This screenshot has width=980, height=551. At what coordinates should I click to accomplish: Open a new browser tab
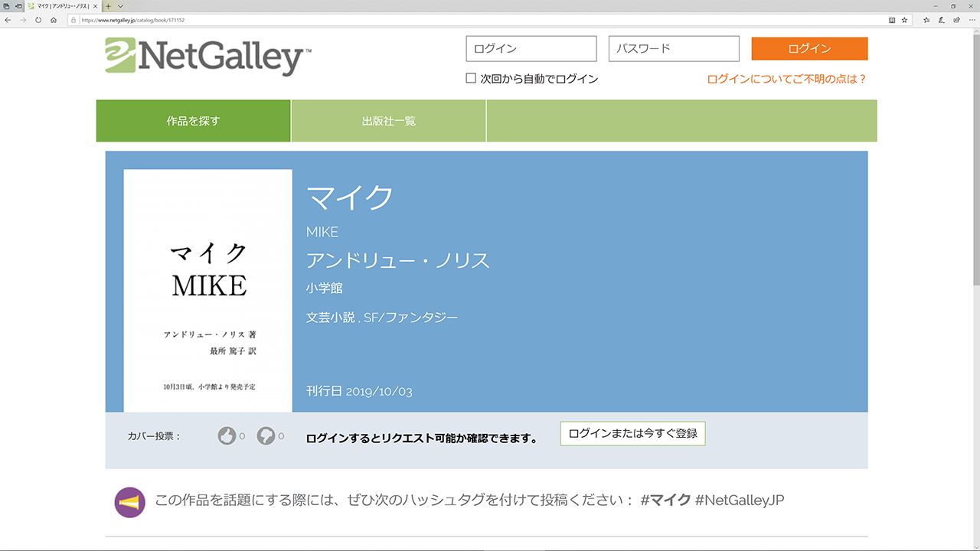tap(109, 5)
